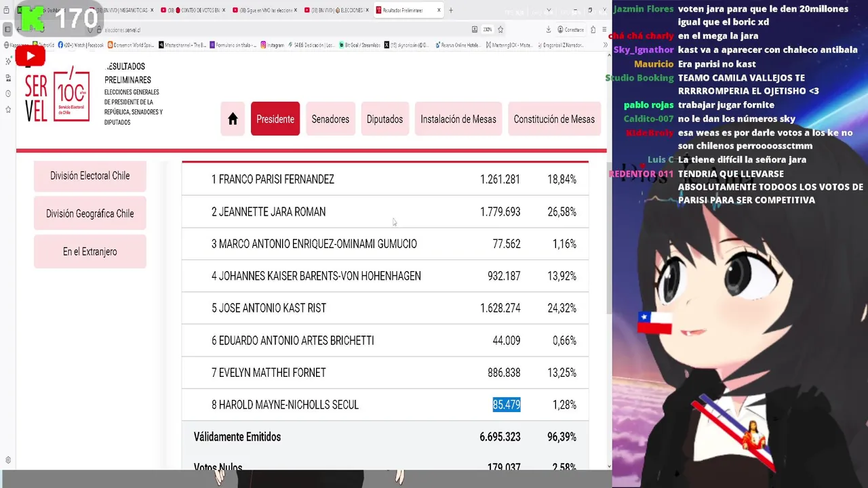868x488 pixels.
Task: Switch to the Senadores tab
Action: [330, 119]
